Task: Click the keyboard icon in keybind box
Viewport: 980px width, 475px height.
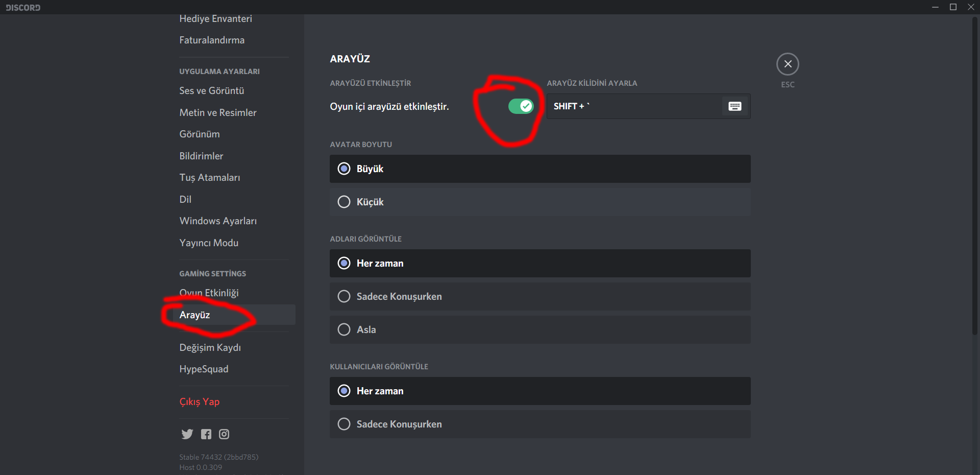Action: (x=734, y=106)
